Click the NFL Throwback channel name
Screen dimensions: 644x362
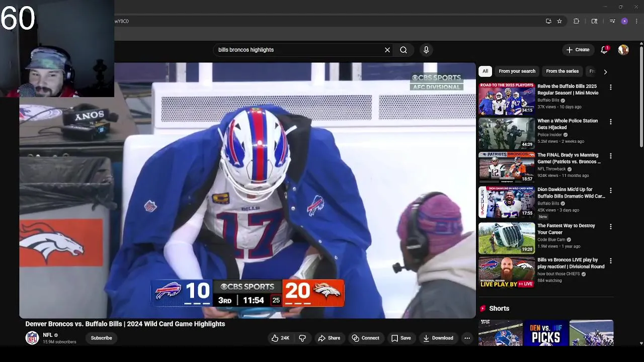[551, 169]
